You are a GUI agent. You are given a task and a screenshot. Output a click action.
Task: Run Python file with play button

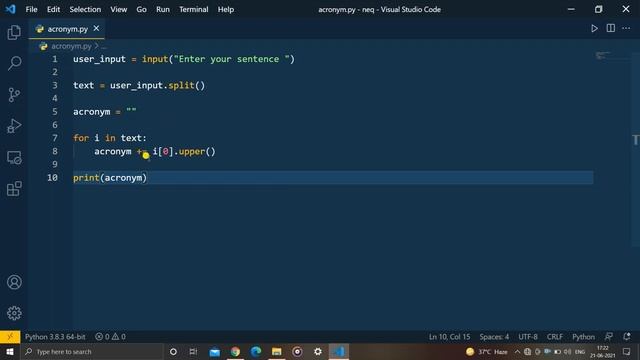[x=594, y=29]
